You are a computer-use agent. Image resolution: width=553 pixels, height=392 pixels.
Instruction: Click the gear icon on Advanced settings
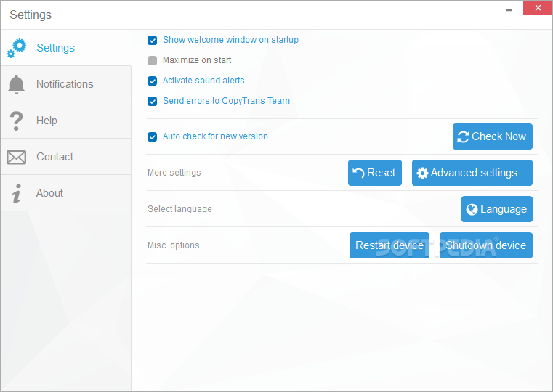422,173
